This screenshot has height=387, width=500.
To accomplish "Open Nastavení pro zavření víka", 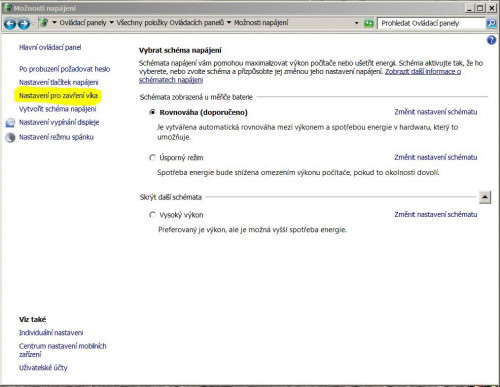I will (x=58, y=96).
